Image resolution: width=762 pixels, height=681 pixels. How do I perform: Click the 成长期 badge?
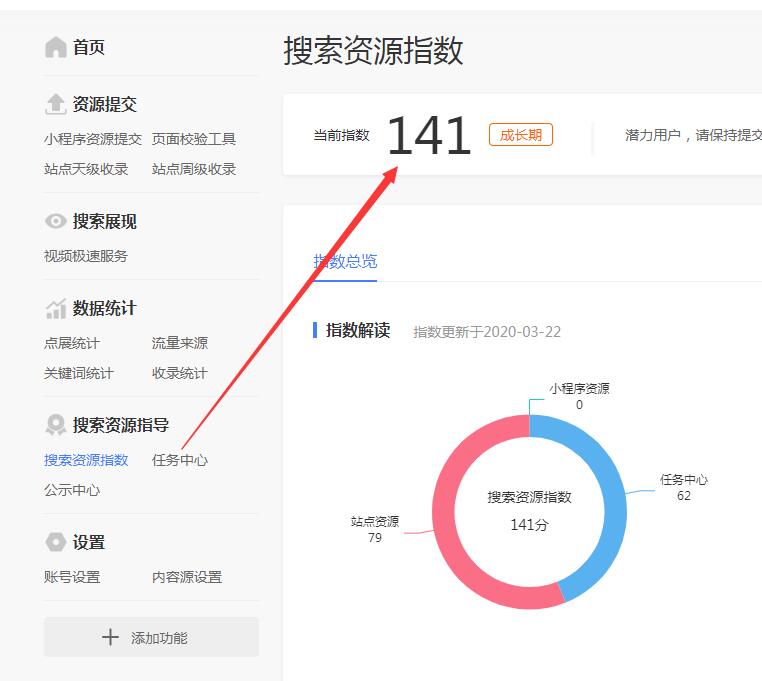(x=520, y=135)
